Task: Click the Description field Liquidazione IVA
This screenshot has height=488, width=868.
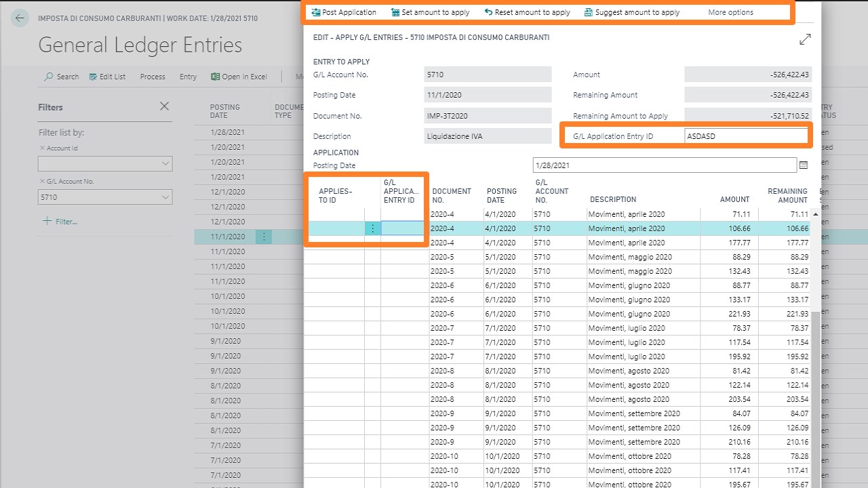Action: 488,136
